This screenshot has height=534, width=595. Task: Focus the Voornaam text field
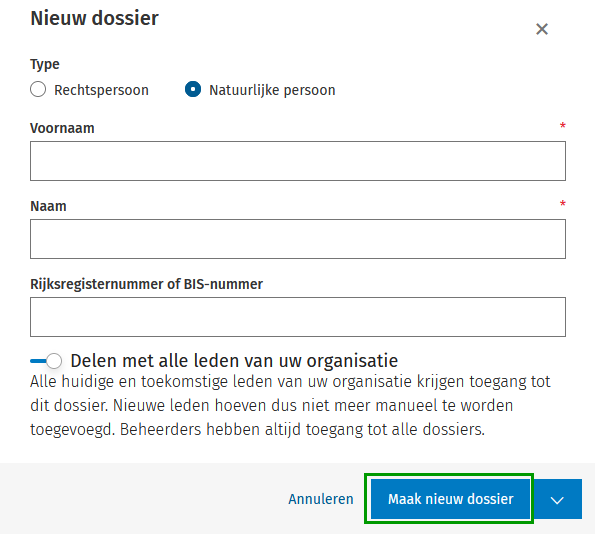coord(298,161)
